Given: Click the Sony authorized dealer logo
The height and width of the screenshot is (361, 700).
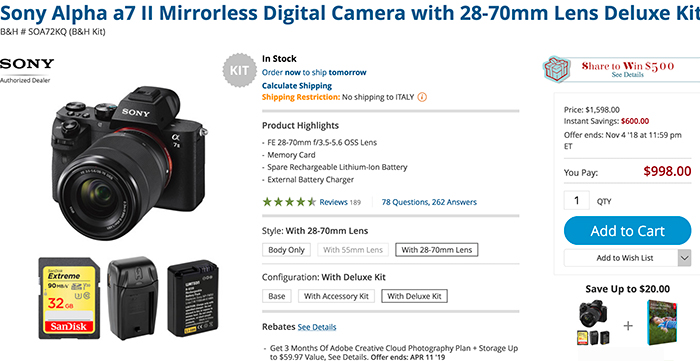Looking at the screenshot, I should [27, 70].
